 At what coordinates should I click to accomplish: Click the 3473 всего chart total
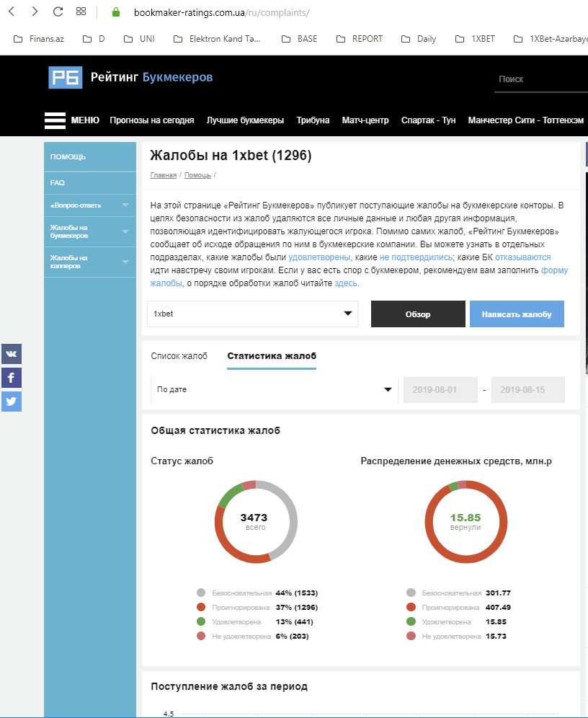[x=254, y=521]
